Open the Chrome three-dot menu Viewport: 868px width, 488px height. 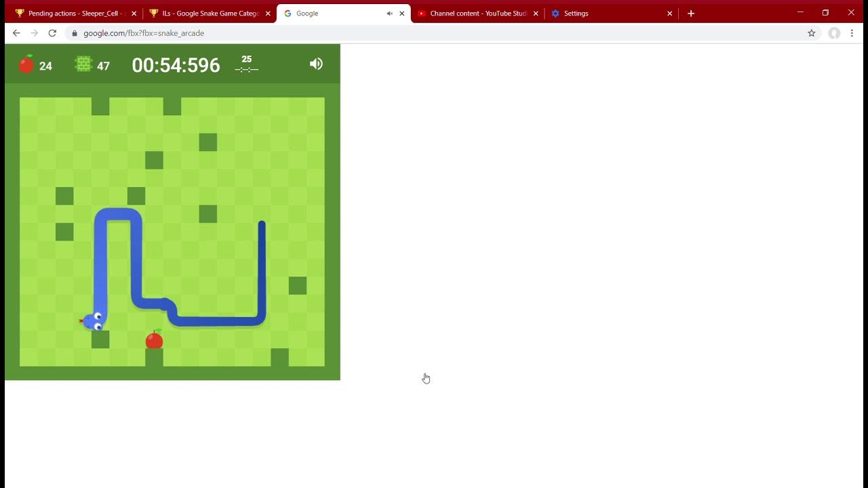coord(852,33)
